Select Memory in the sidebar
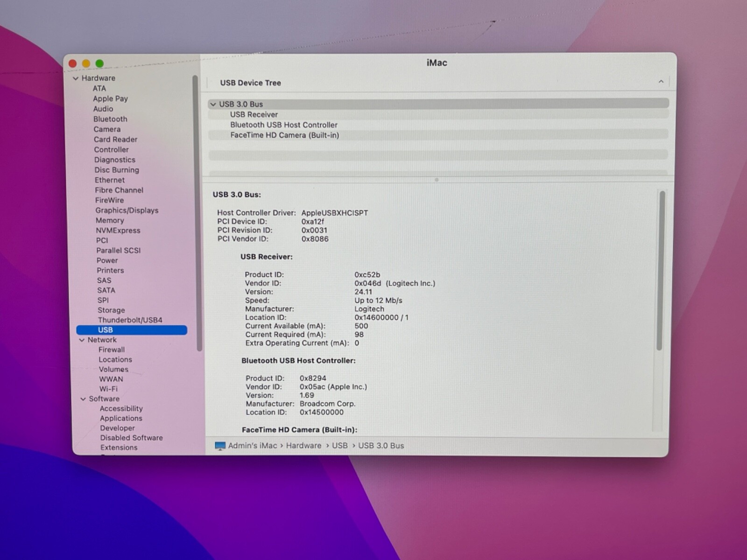Viewport: 747px width, 560px height. (x=110, y=220)
